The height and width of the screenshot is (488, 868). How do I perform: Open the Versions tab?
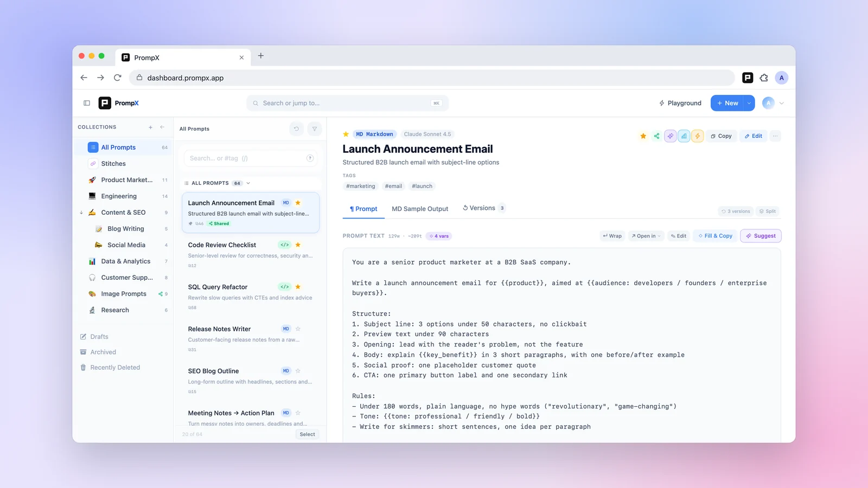pyautogui.click(x=484, y=208)
